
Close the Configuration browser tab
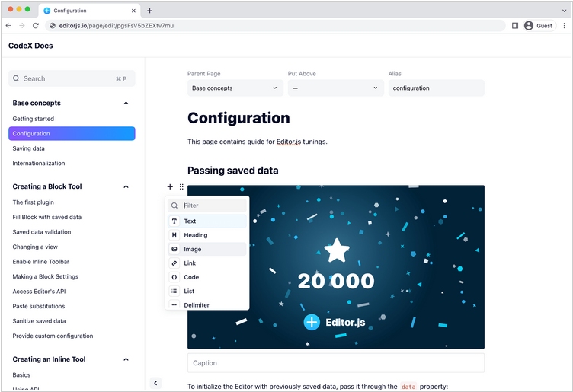pyautogui.click(x=133, y=11)
